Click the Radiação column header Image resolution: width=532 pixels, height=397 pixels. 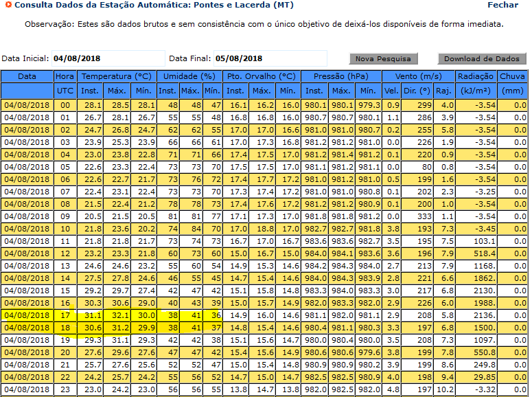tap(476, 76)
